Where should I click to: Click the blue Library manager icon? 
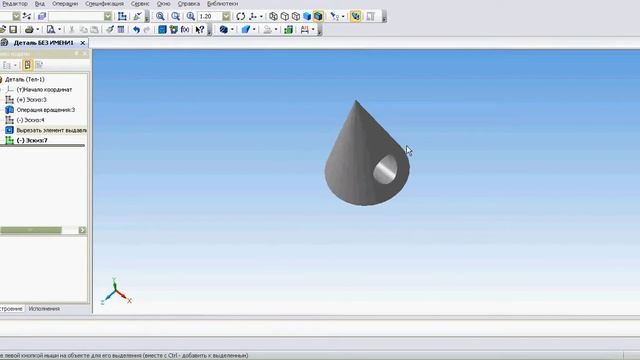[162, 29]
